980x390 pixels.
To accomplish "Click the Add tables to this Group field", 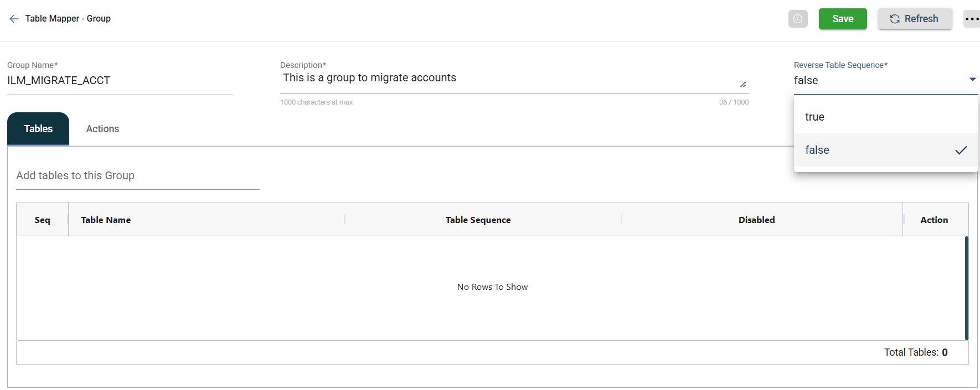I will pos(137,176).
